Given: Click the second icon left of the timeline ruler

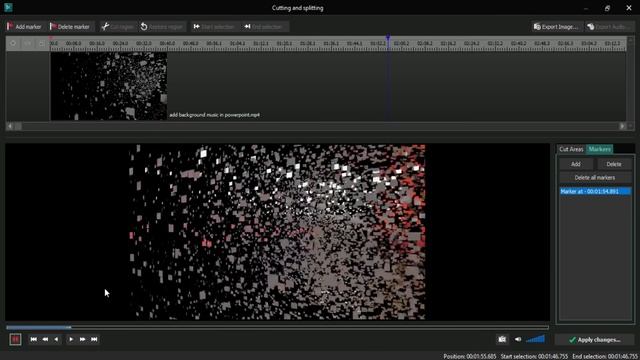Looking at the screenshot, I should coord(27,43).
